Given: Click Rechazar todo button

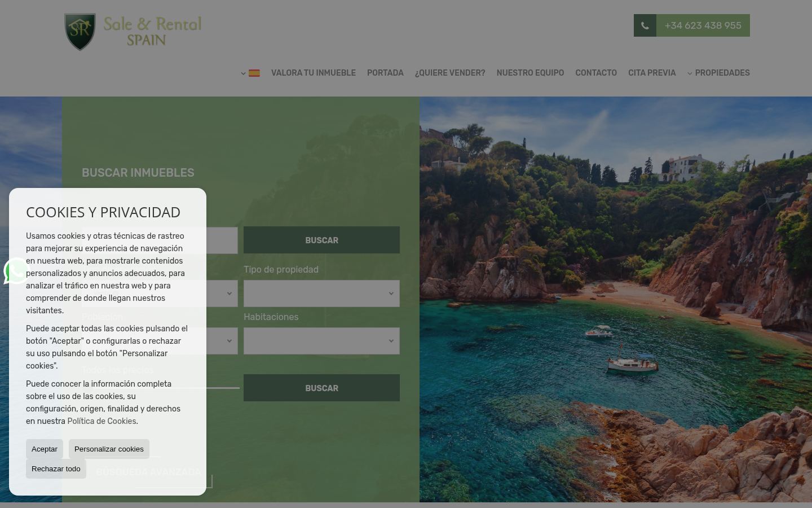Looking at the screenshot, I should coord(56,468).
